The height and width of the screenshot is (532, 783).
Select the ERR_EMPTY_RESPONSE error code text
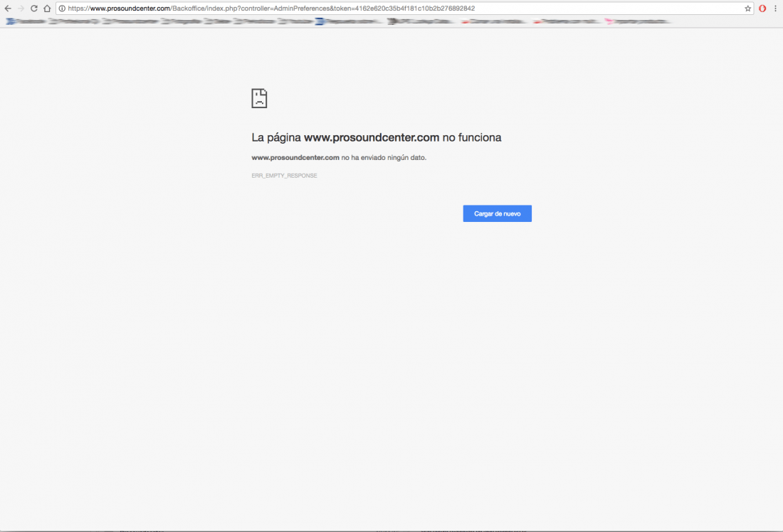pyautogui.click(x=284, y=176)
